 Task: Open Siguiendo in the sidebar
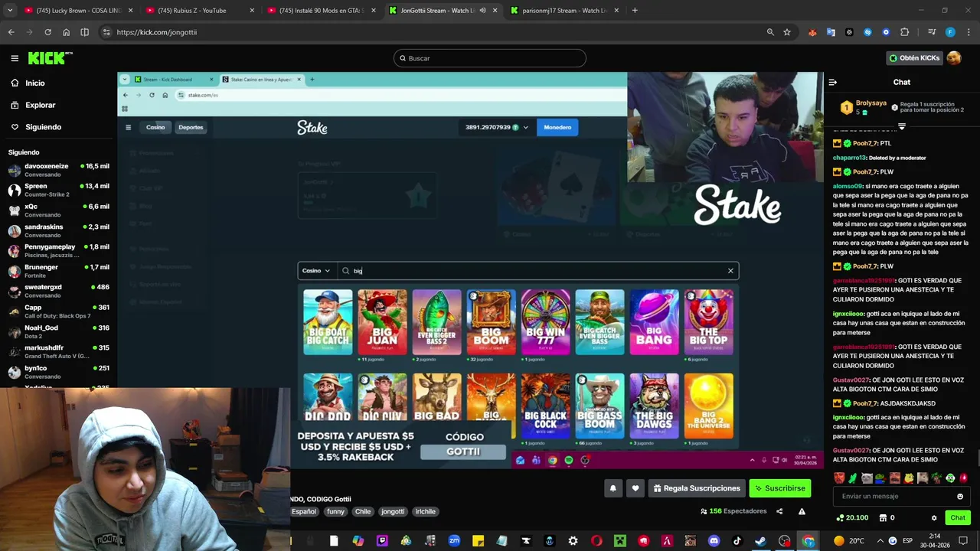point(43,127)
